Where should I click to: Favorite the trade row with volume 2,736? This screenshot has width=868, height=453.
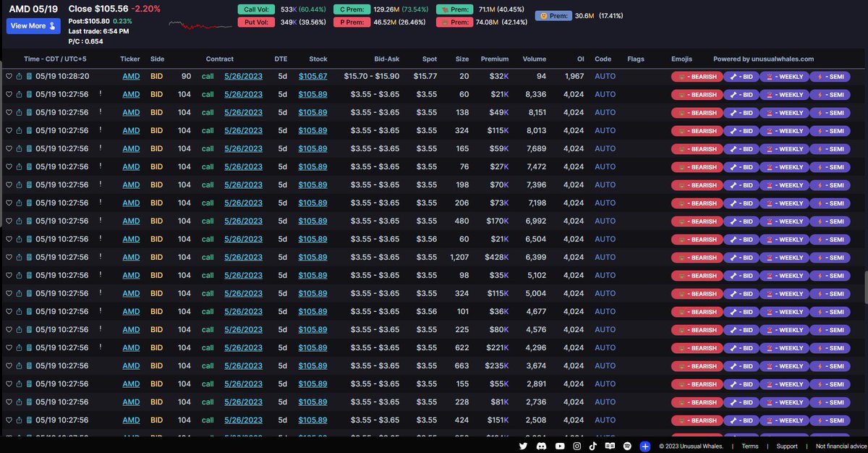point(9,402)
